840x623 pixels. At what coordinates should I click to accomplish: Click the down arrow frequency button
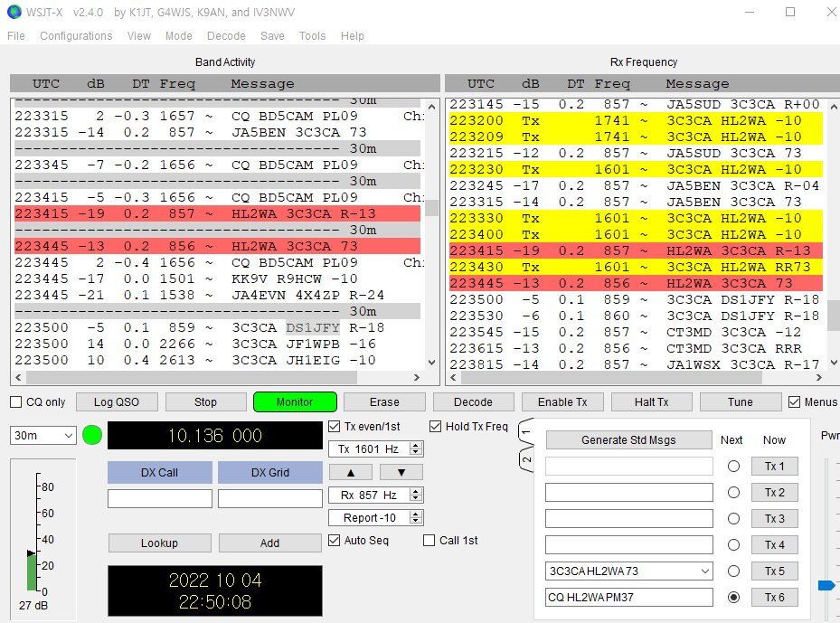401,472
